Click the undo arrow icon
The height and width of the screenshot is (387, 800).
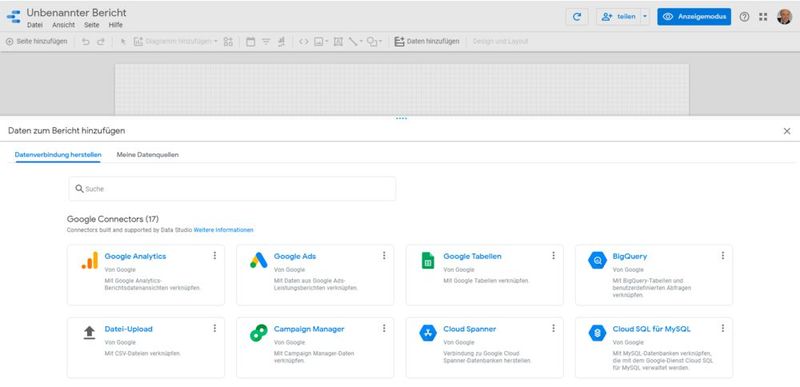click(x=85, y=42)
